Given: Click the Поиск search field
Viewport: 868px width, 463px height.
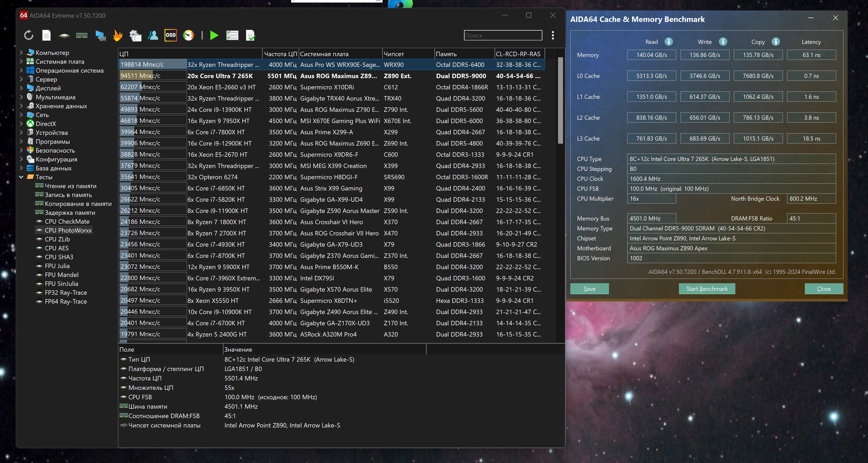Looking at the screenshot, I should point(502,36).
